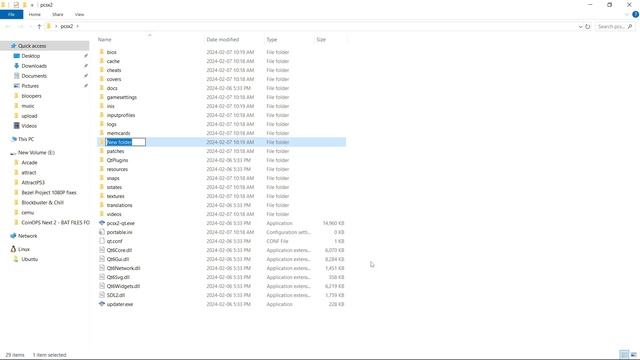Select the Qt6Widgets.dll file row
Viewport: 640px width, 360px height.
click(222, 286)
